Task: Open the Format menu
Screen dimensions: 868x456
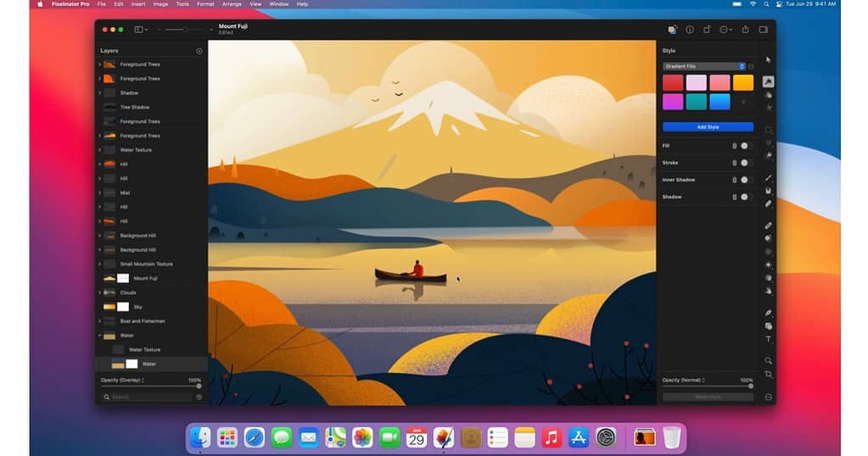Action: click(x=205, y=4)
